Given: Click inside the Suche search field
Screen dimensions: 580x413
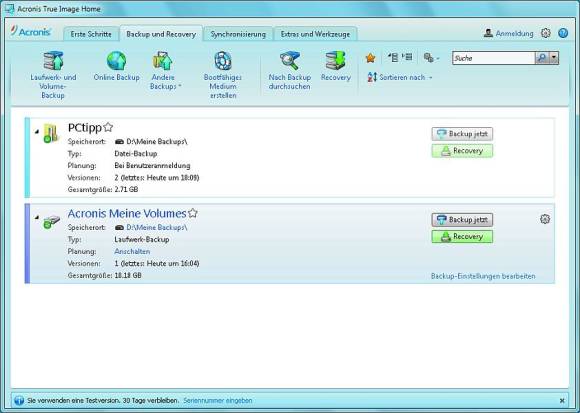Looking at the screenshot, I should (x=493, y=58).
